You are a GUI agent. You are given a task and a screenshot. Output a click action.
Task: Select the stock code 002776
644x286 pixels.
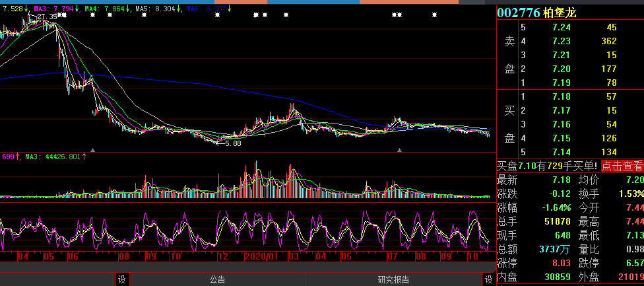click(518, 13)
